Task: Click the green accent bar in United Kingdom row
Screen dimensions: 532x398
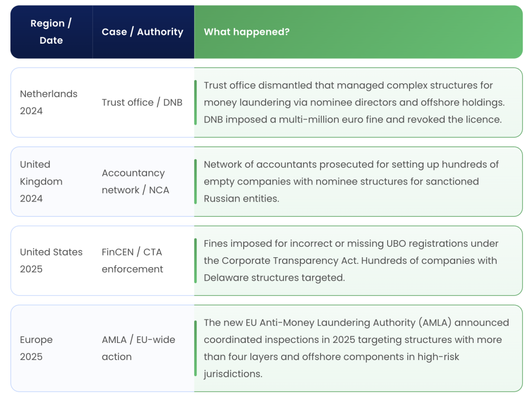Action: click(x=195, y=181)
